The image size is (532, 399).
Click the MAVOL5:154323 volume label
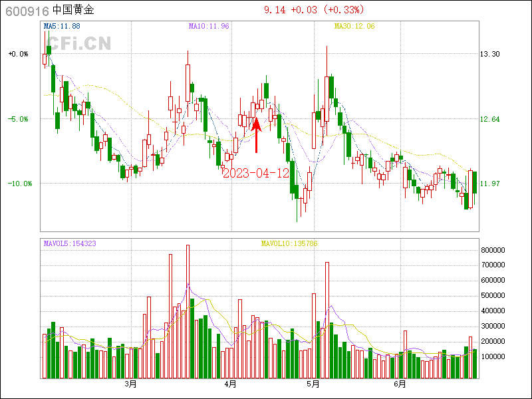[70, 244]
